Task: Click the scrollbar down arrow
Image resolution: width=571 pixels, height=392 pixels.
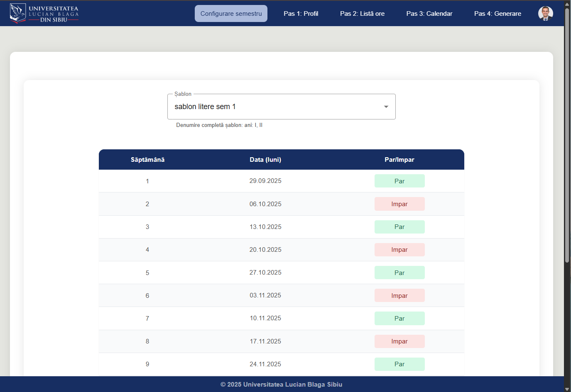Action: coord(567,389)
